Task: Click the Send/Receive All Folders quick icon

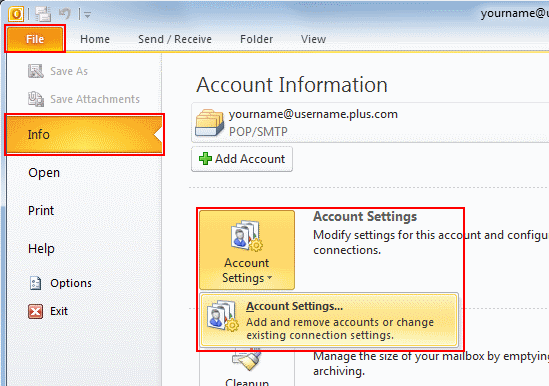Action: tap(43, 14)
